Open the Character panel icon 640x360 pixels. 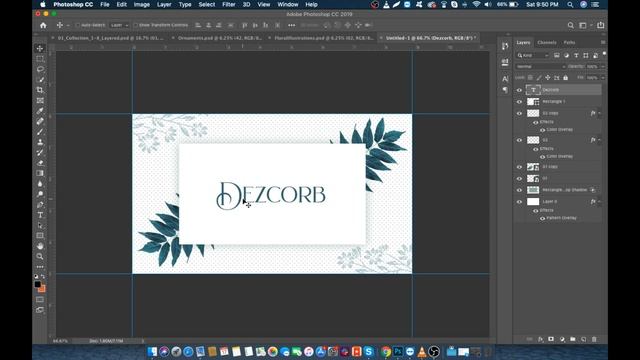[505, 78]
